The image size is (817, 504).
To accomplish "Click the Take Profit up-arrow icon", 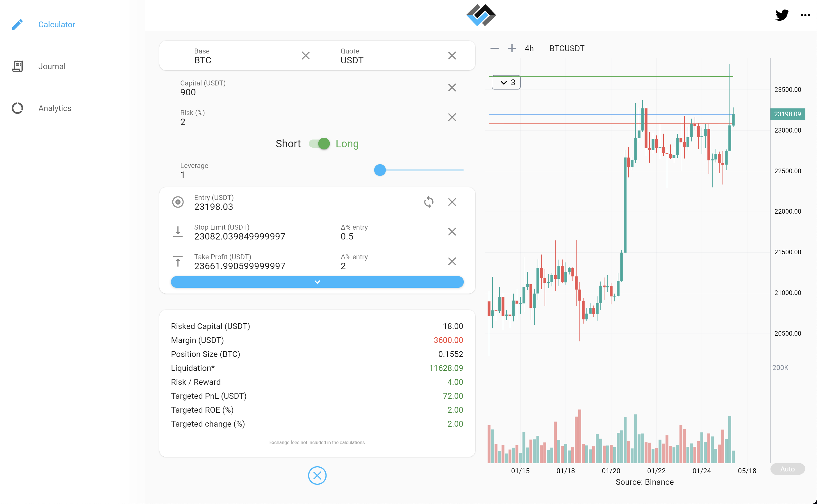I will tap(178, 261).
